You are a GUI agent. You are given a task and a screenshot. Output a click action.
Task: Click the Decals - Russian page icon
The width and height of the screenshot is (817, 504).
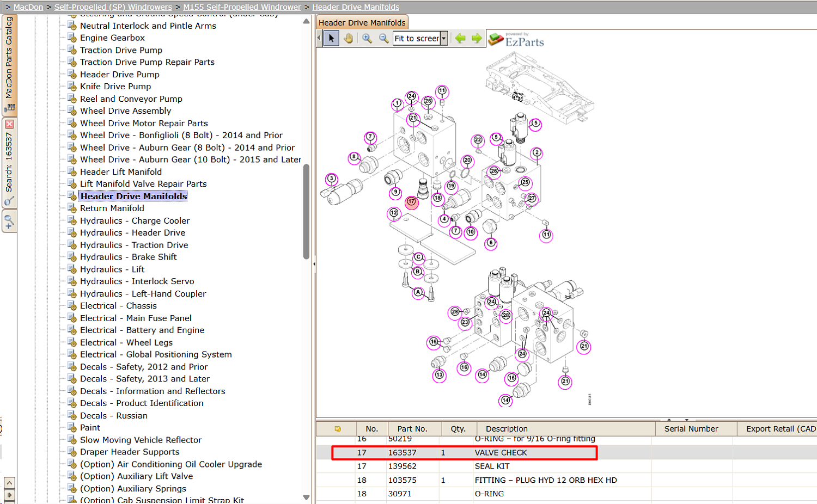[71, 415]
